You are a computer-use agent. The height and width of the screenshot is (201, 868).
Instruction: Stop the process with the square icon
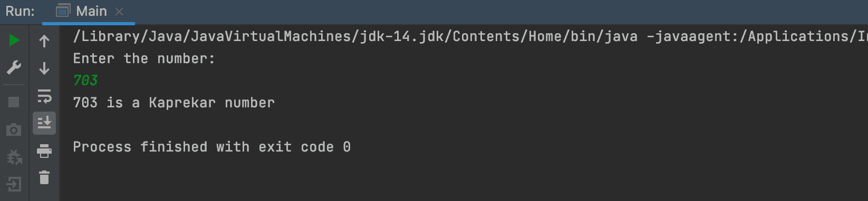14,102
